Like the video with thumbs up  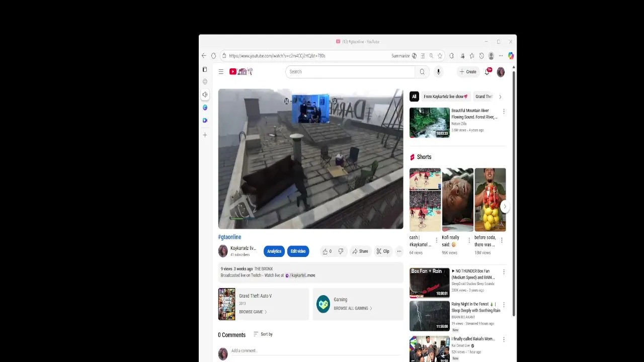coord(327,251)
